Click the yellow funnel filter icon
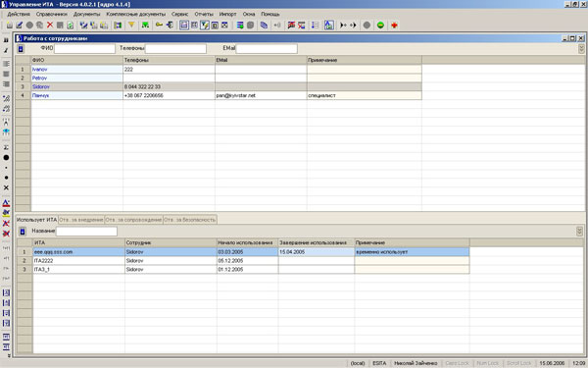 [x=131, y=25]
